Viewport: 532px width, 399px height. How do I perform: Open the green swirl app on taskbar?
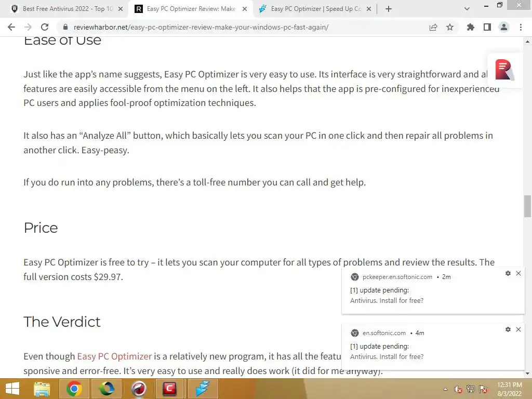pos(106,389)
